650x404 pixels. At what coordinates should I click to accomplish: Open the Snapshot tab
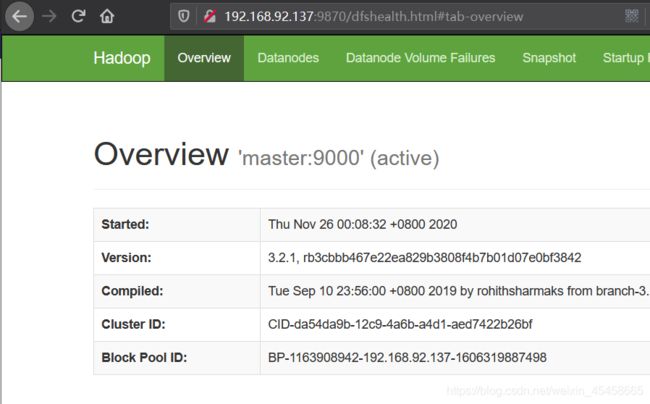point(549,58)
